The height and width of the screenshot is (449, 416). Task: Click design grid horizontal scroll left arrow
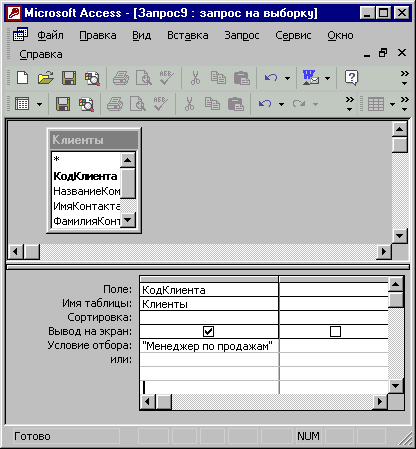(147, 402)
